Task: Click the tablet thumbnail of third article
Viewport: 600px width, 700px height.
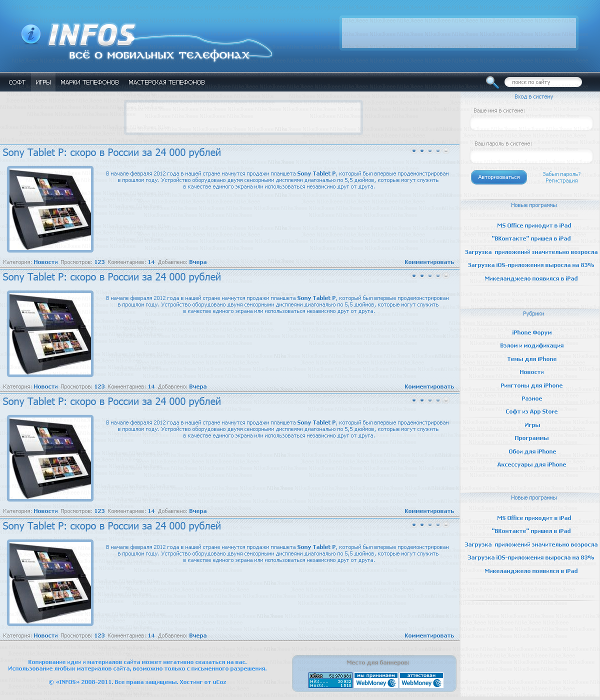Action: point(50,458)
